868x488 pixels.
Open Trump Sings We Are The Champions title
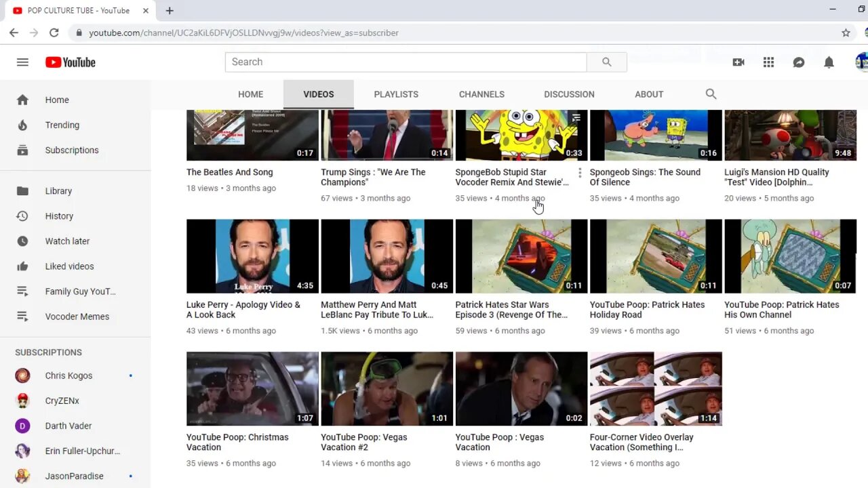373,177
